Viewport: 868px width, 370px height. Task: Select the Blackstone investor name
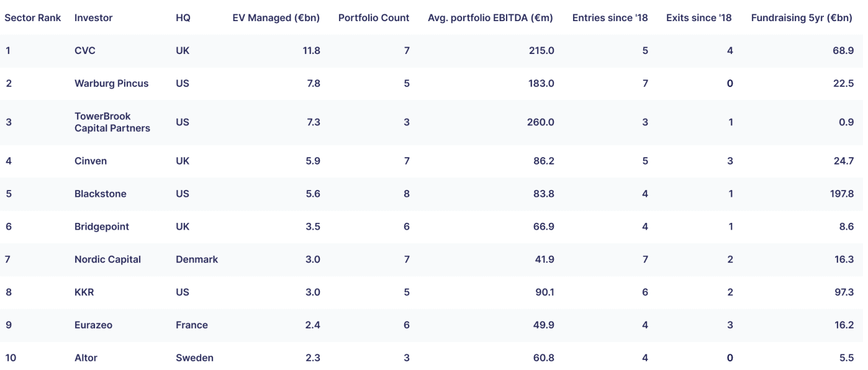coord(101,194)
